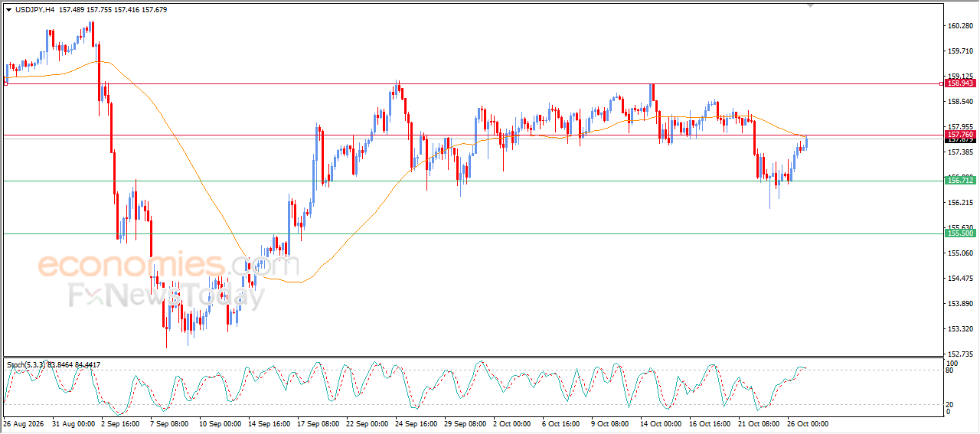Click the 21 Oct 08:00 time label
Viewport: 980px width, 434px height.
[x=759, y=423]
